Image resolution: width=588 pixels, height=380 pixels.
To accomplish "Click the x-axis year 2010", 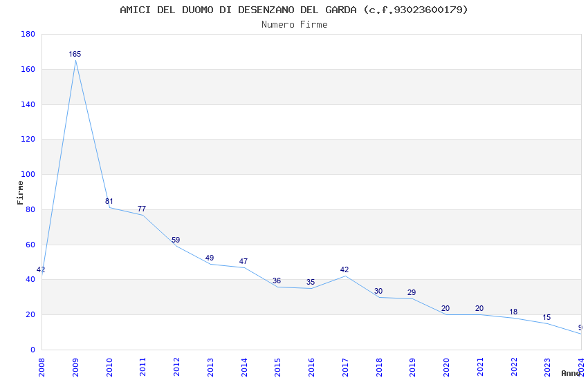I will (x=109, y=367).
